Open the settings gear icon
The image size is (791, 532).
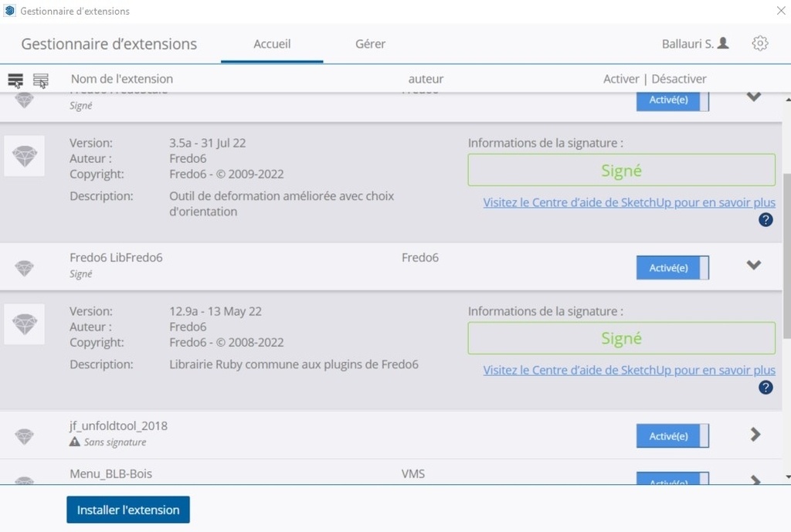click(760, 43)
